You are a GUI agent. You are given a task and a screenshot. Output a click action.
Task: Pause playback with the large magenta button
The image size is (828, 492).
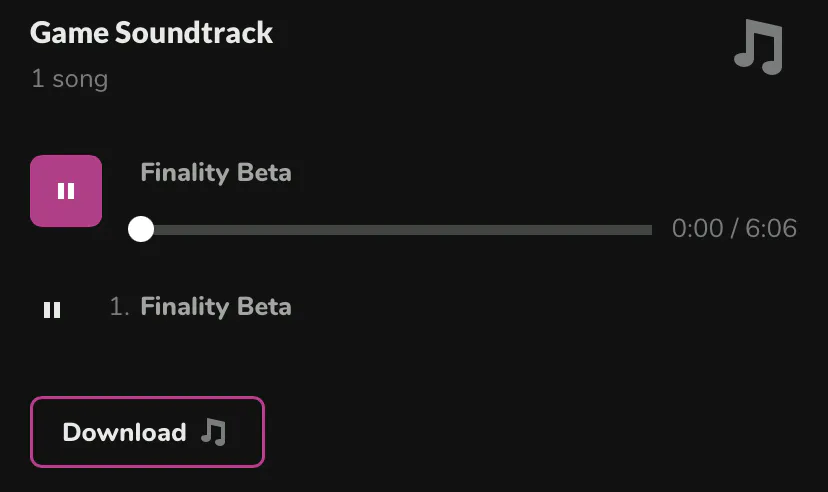(x=66, y=191)
